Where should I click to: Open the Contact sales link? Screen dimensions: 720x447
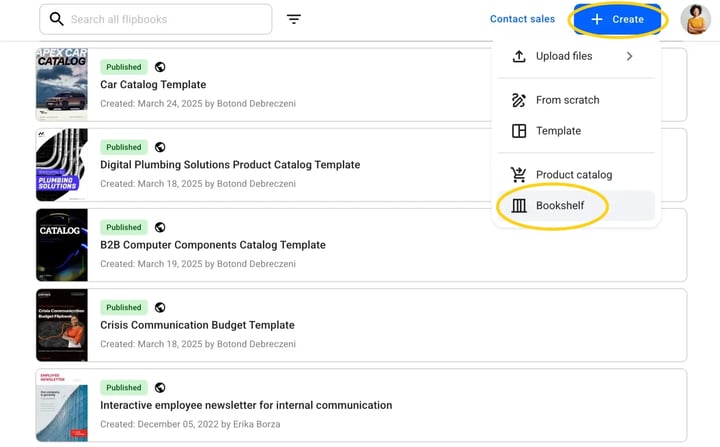tap(522, 19)
